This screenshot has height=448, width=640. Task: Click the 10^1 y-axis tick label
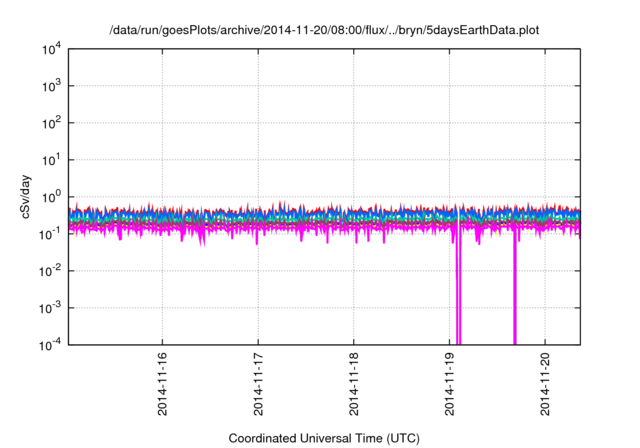[x=52, y=160]
